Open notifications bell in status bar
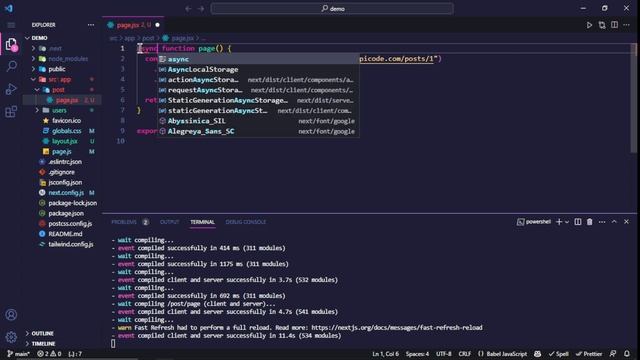Screen dimensions: 640x360 click(x=627, y=354)
